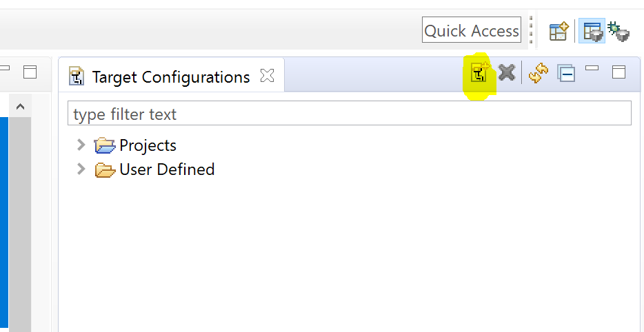Refresh the Target Configurations list
644x332 pixels.
tap(538, 73)
